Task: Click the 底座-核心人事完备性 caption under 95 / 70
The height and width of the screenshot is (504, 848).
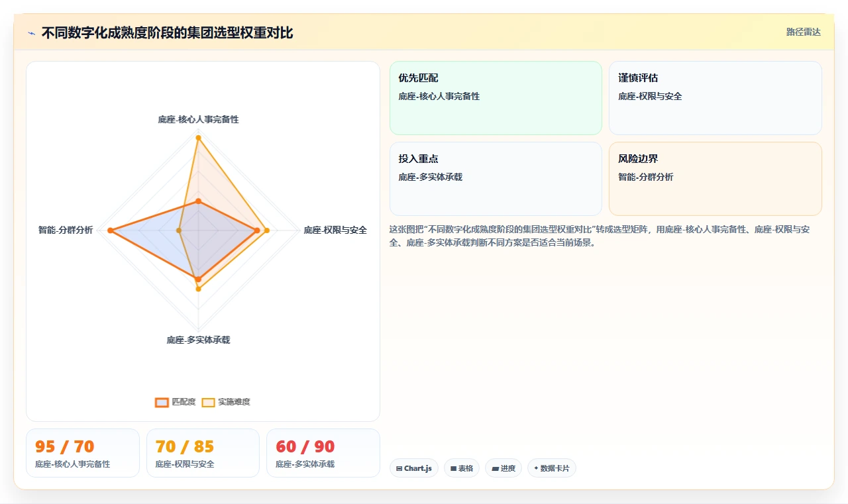Action: (73, 464)
